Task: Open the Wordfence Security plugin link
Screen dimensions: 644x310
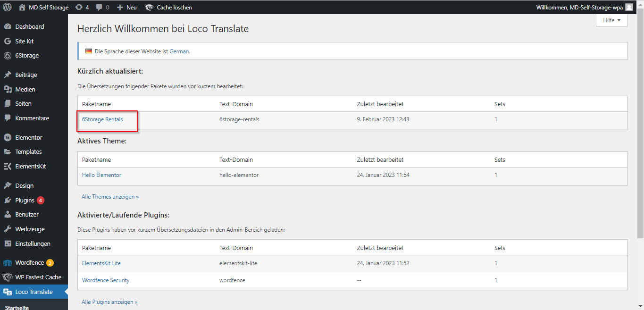Action: (106, 280)
